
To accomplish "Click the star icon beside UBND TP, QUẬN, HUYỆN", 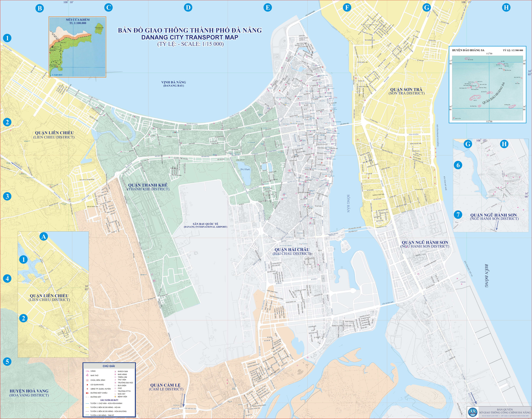I will point(87,389).
